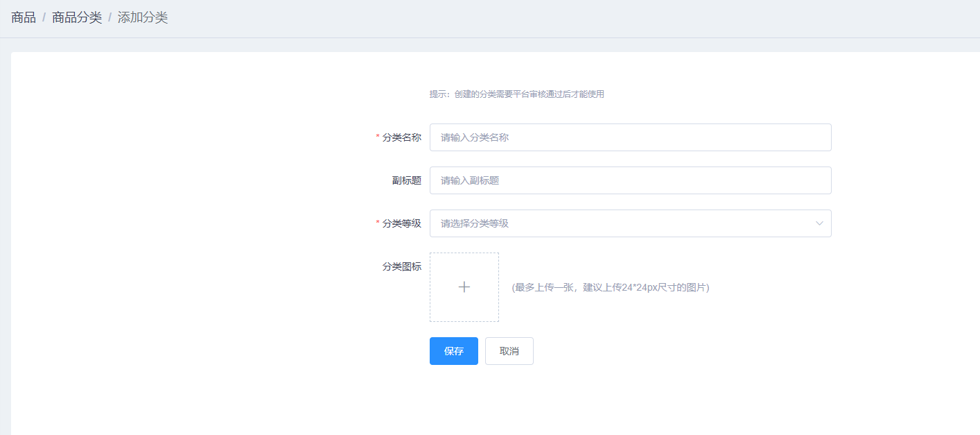Click the 分类图标 field label
Screen dimensions: 980x435
(401, 266)
